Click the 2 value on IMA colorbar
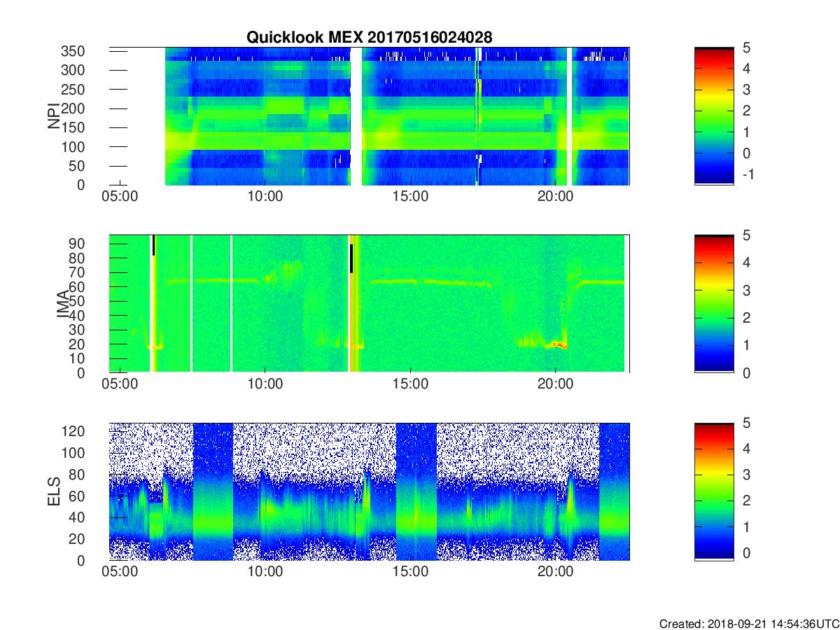This screenshot has height=630, width=840. [745, 318]
